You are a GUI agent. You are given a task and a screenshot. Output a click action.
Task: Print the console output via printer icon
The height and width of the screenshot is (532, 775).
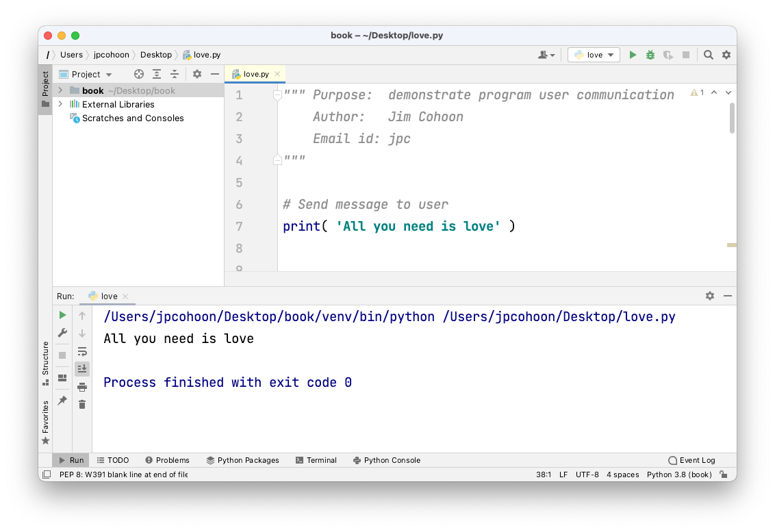[82, 386]
